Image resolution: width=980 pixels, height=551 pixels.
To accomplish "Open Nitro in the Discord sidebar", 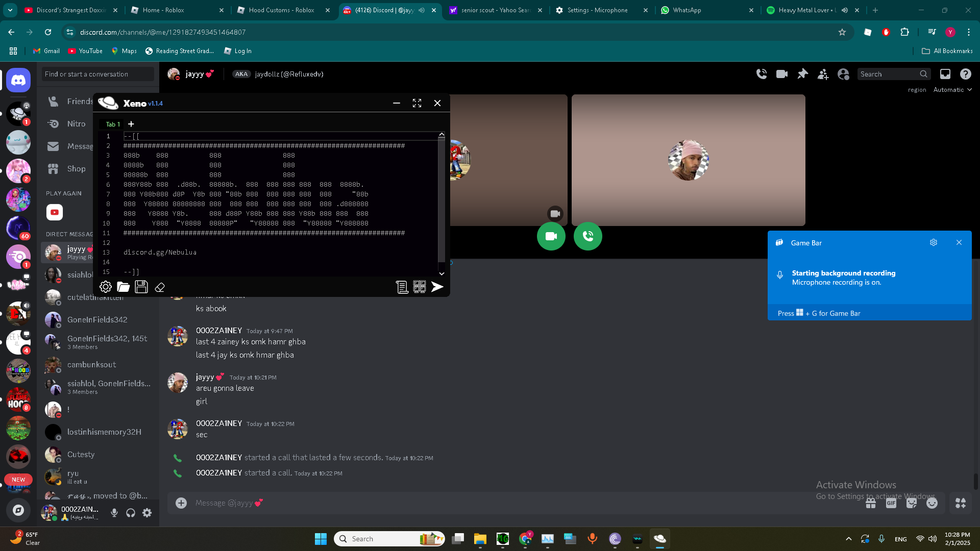I will (76, 124).
